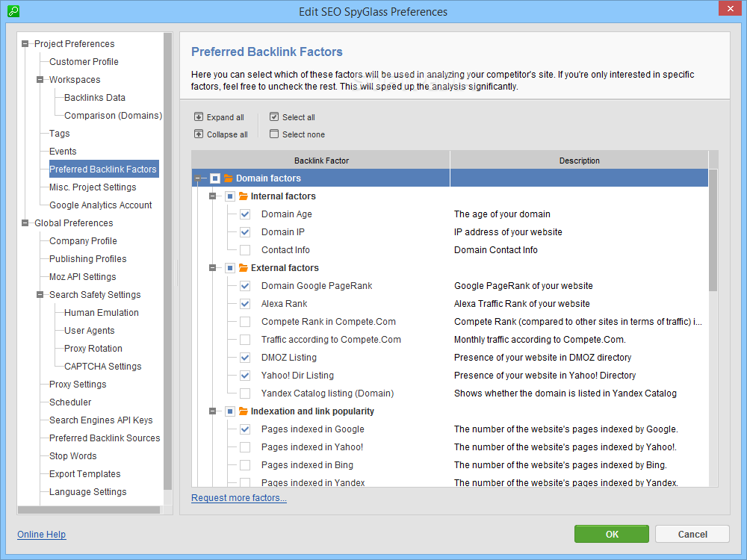
Task: Click the Internal factors folder icon
Action: click(243, 196)
